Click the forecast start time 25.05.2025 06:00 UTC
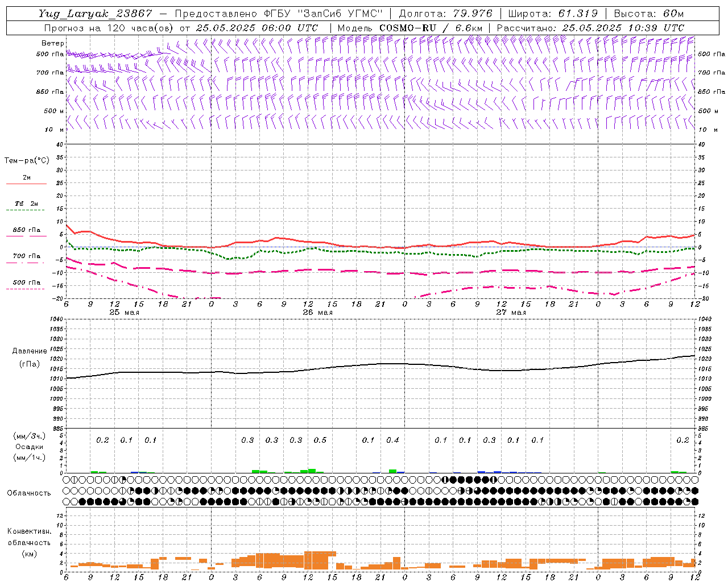 click(x=257, y=28)
